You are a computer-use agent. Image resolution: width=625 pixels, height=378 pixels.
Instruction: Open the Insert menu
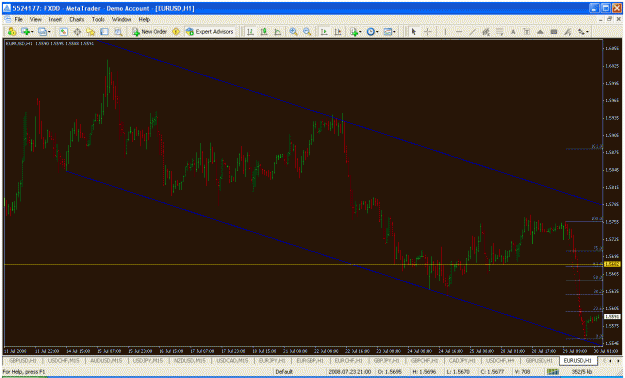[x=55, y=19]
